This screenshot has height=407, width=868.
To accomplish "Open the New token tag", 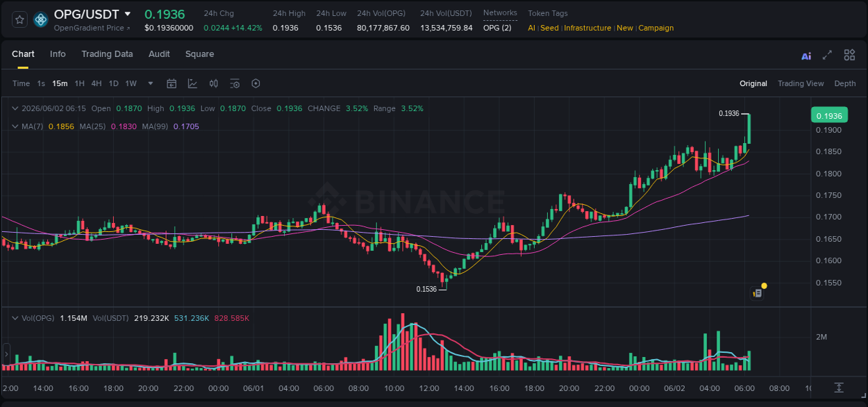I will [625, 28].
